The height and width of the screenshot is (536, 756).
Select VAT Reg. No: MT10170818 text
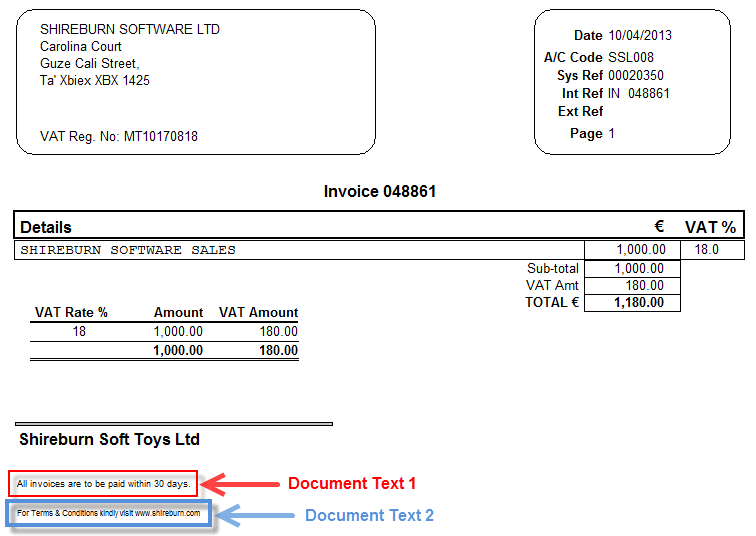click(119, 136)
